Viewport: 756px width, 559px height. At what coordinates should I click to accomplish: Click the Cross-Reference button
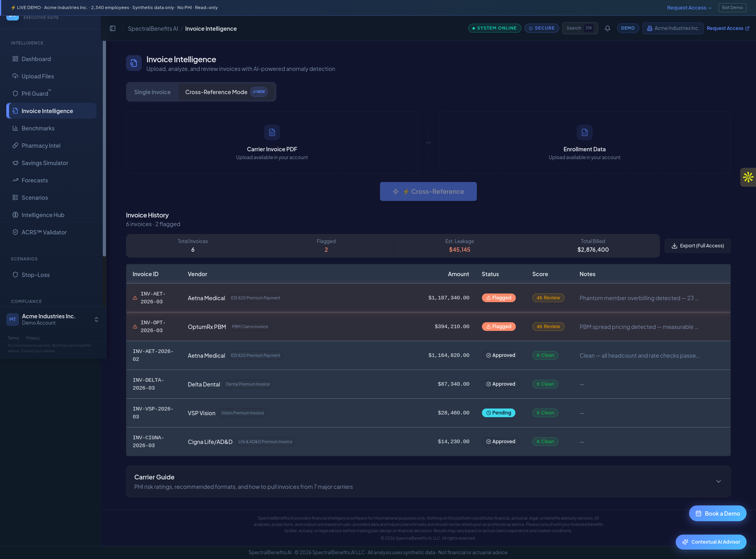(x=428, y=191)
